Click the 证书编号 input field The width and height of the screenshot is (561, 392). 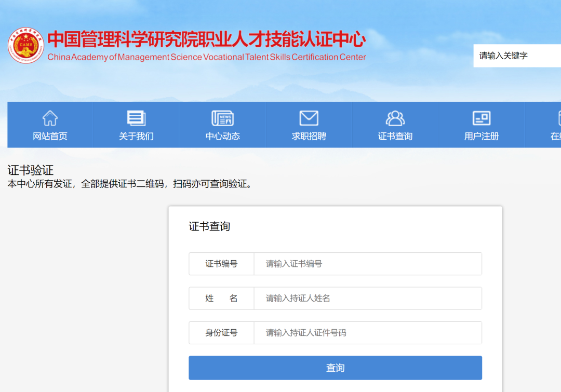point(368,264)
